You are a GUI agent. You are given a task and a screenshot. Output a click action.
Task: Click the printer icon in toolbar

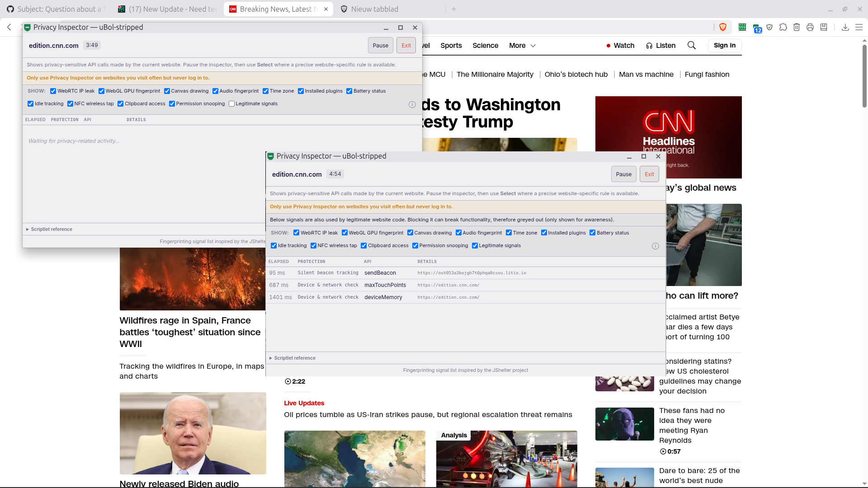point(810,28)
